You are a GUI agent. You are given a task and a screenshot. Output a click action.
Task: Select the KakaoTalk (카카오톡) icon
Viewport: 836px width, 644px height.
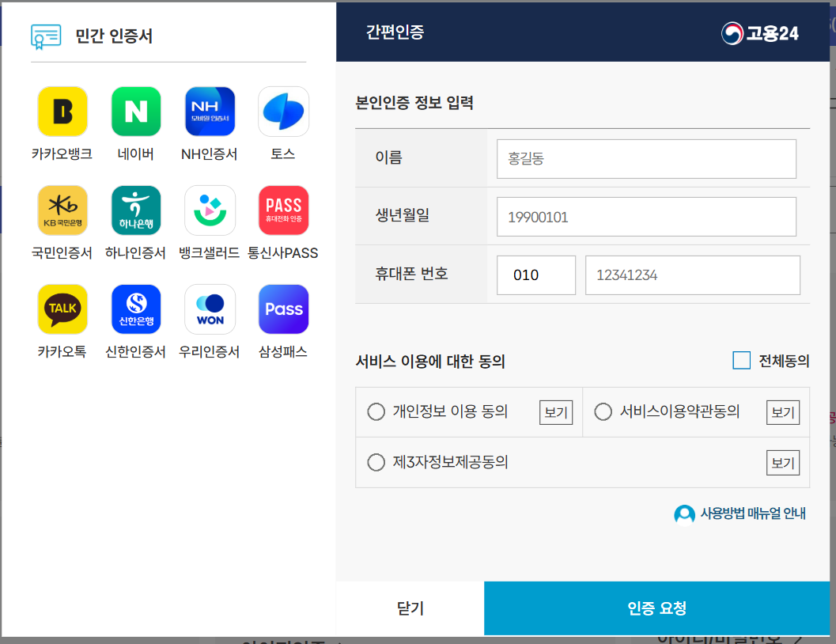pos(62,309)
